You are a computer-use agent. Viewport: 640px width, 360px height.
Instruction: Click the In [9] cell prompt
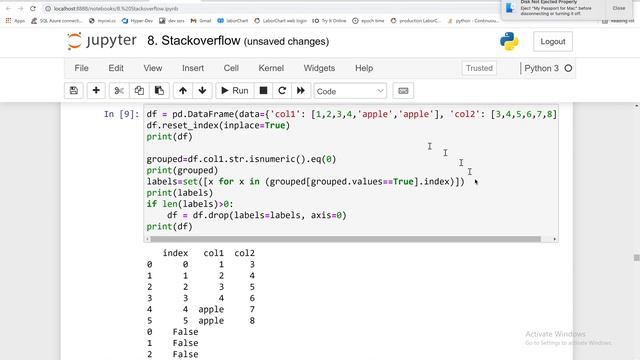[121, 114]
